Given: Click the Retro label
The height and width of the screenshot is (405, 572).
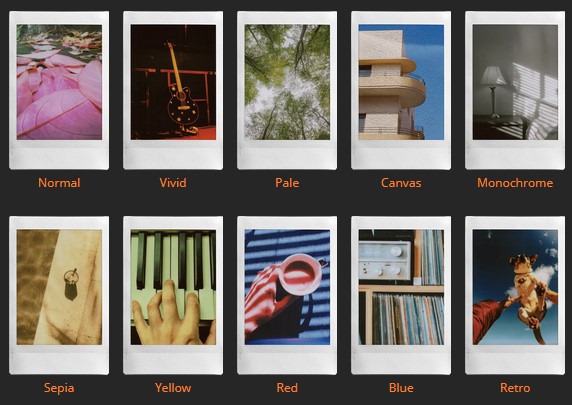Looking at the screenshot, I should 515,388.
